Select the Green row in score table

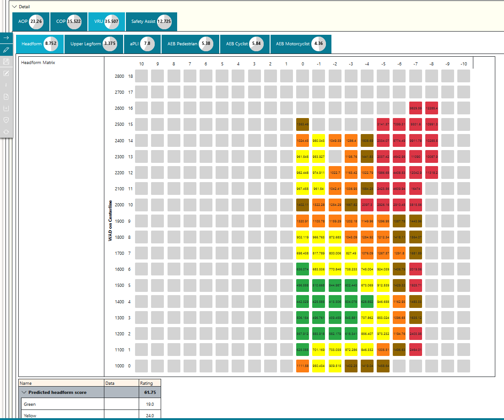(90, 404)
